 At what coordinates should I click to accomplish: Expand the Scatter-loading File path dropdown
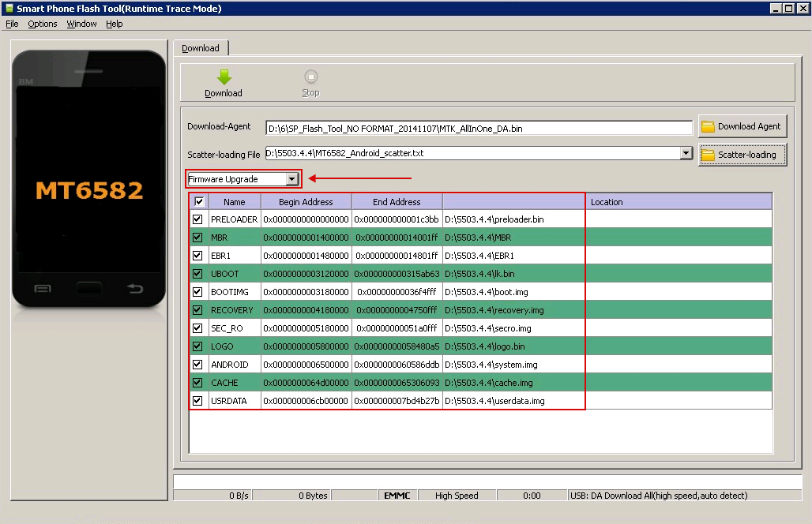pyautogui.click(x=686, y=154)
